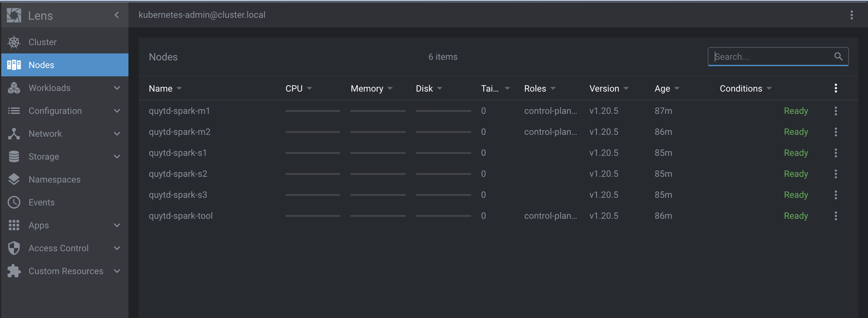Open actions menu for quytd-spark-s3

(x=836, y=195)
